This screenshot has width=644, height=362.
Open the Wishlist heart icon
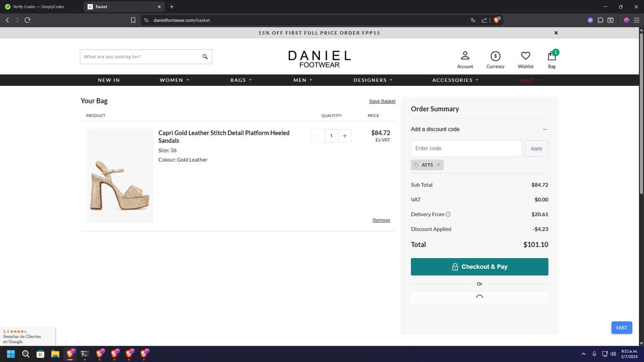coord(526,60)
